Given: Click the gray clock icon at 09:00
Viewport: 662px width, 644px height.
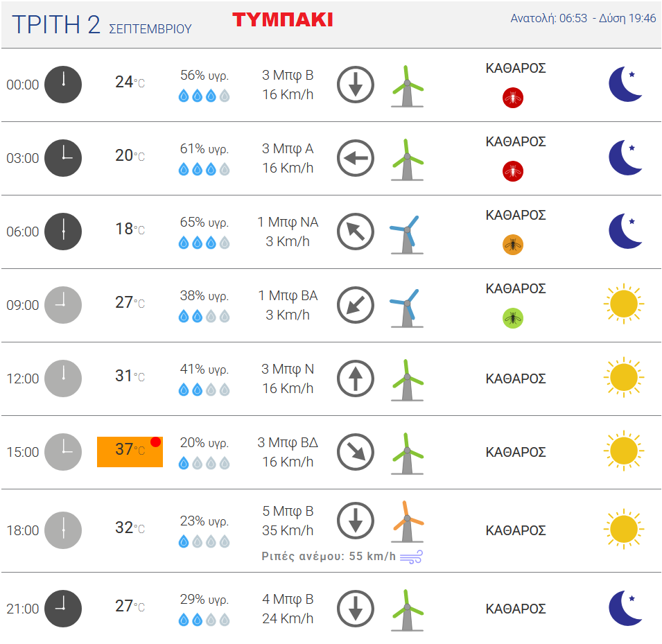Looking at the screenshot, I should tap(63, 305).
